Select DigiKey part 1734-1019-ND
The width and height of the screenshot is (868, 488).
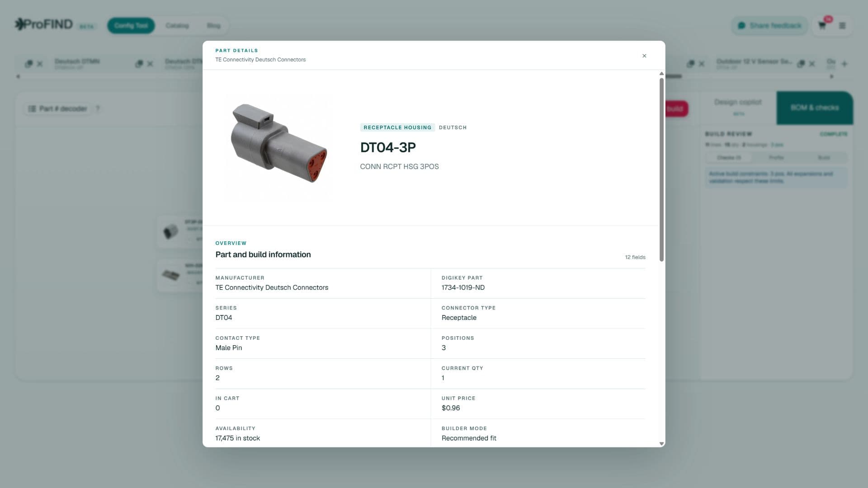pos(463,287)
